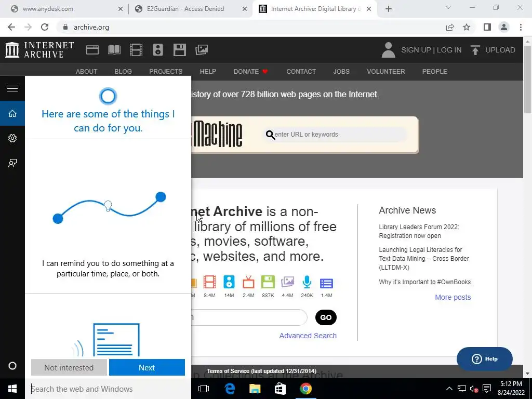532x399 pixels.
Task: Reload the archive.org page
Action: [x=45, y=27]
